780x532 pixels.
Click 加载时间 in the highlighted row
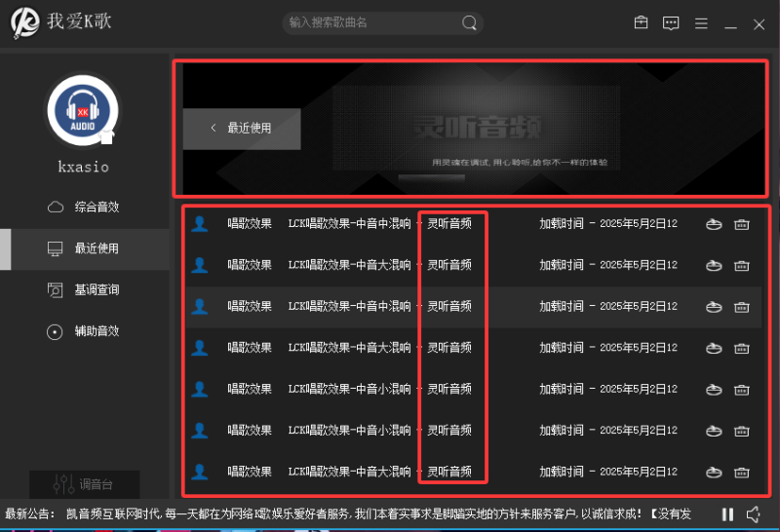562,306
